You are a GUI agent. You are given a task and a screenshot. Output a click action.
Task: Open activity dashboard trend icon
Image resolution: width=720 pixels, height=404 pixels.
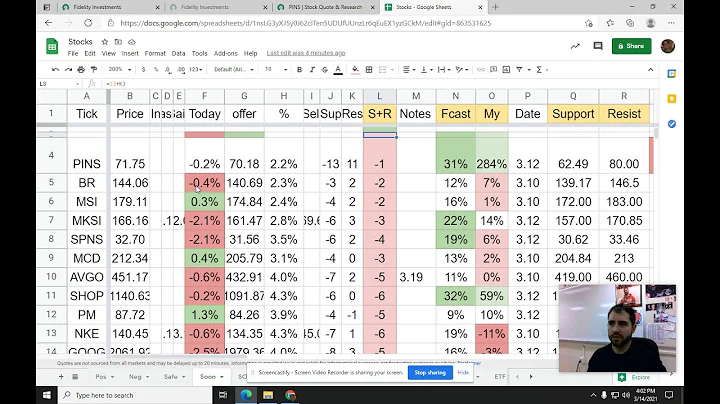[x=575, y=46]
